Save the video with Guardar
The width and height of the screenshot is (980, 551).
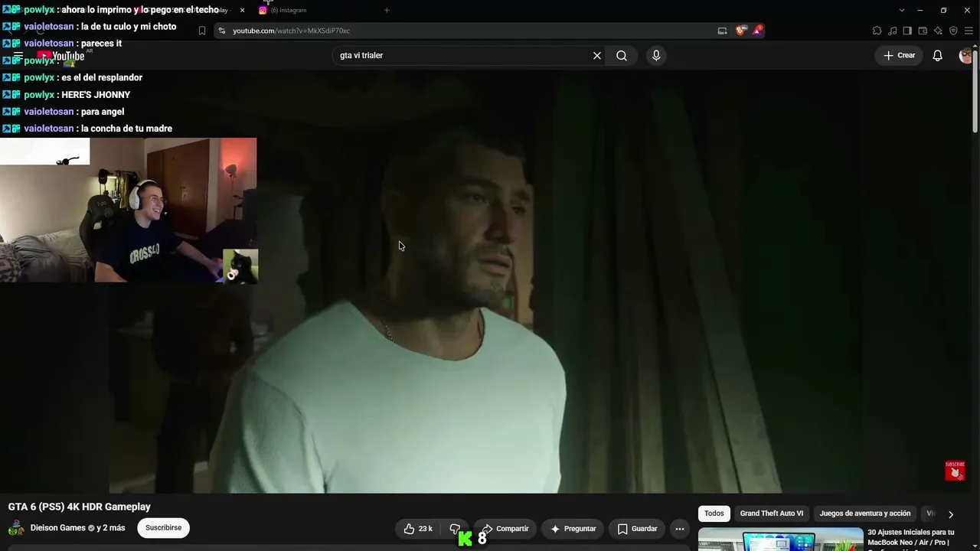click(638, 528)
